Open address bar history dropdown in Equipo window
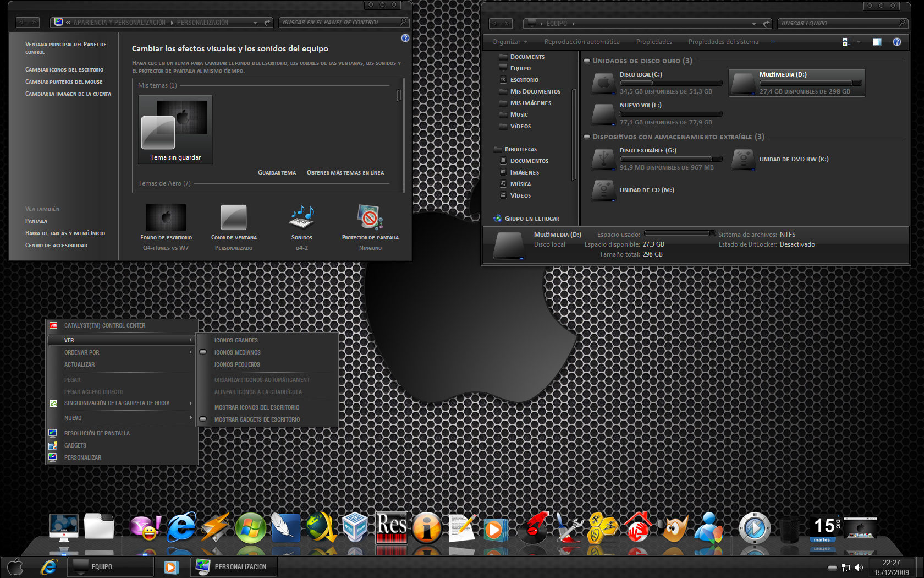This screenshot has width=924, height=578. [x=754, y=24]
